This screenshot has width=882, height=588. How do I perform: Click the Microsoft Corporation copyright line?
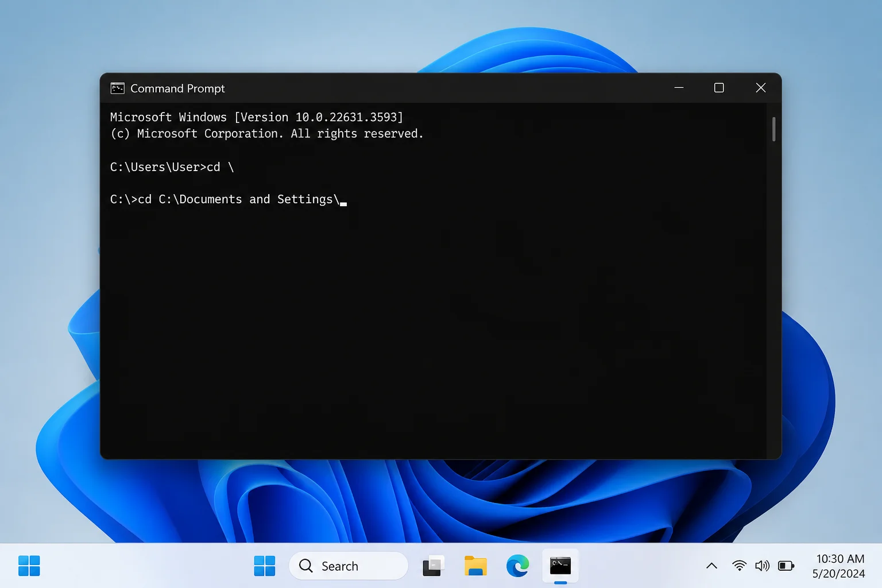coord(266,134)
